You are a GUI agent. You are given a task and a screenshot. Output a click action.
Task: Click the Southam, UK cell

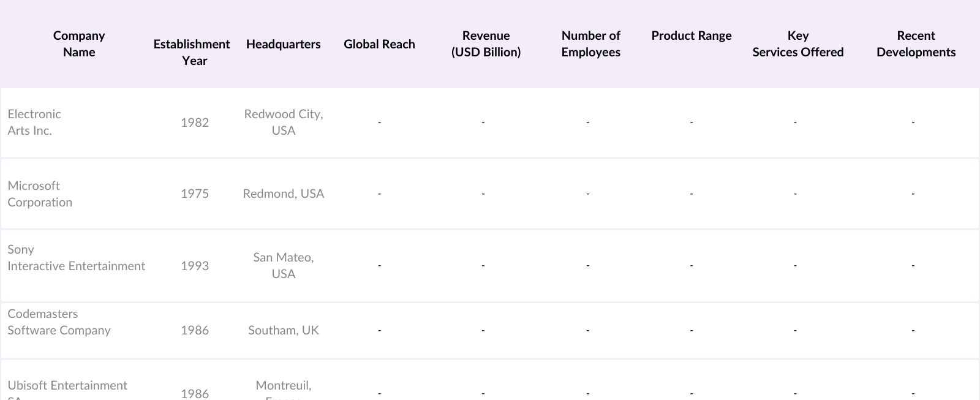pyautogui.click(x=283, y=330)
